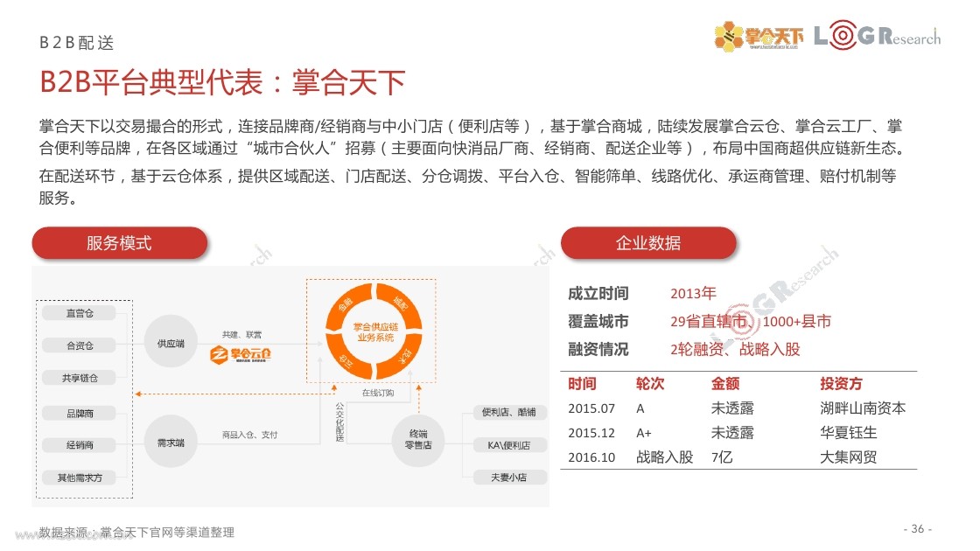This screenshot has width=980, height=551.
Task: Click the slide title B2B平台典型代表：掌合天下
Action: (222, 82)
